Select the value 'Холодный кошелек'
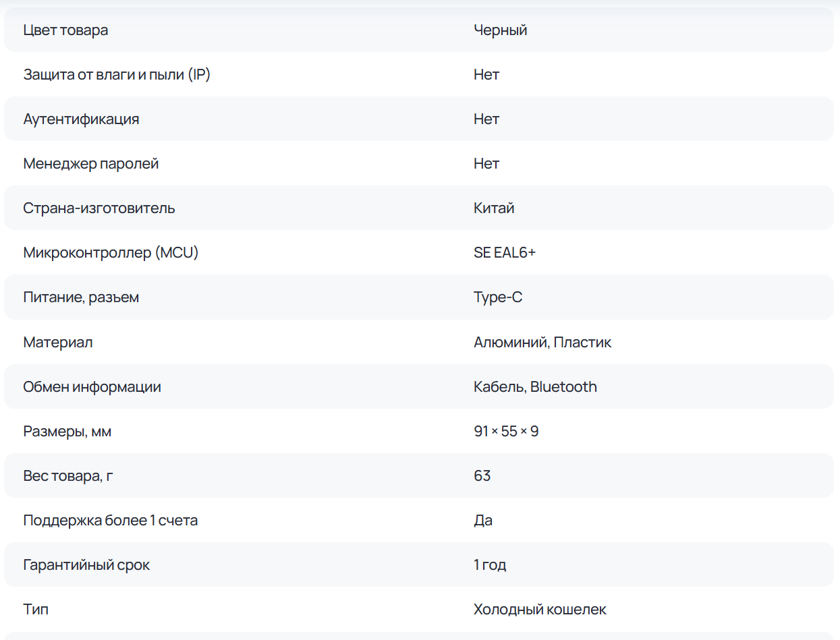 (540, 610)
